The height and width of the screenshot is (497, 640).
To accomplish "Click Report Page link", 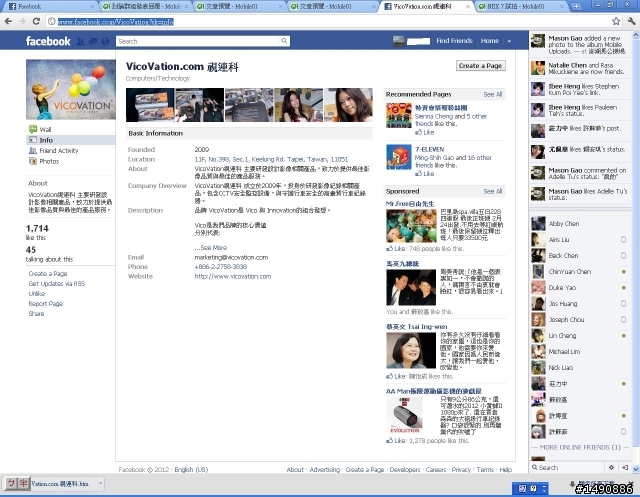I will tap(46, 304).
